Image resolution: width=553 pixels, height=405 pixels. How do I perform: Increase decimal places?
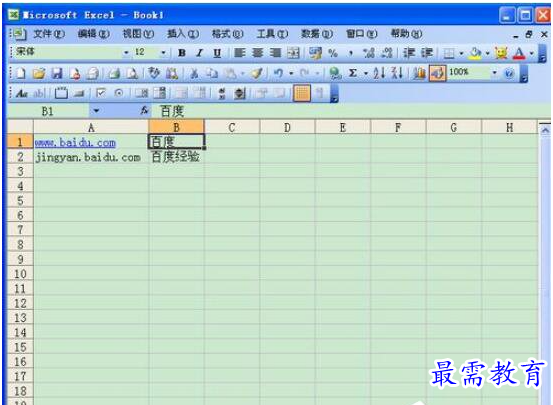[x=369, y=53]
